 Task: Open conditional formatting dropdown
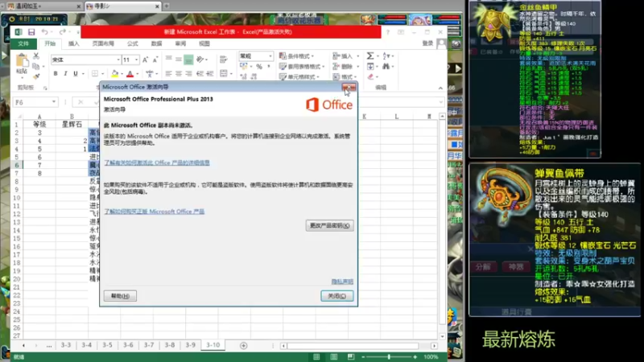296,56
